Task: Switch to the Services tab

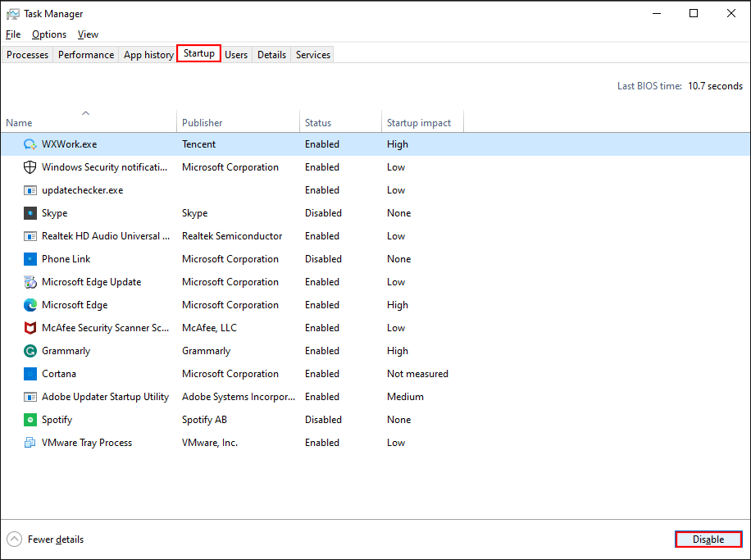Action: [x=312, y=54]
